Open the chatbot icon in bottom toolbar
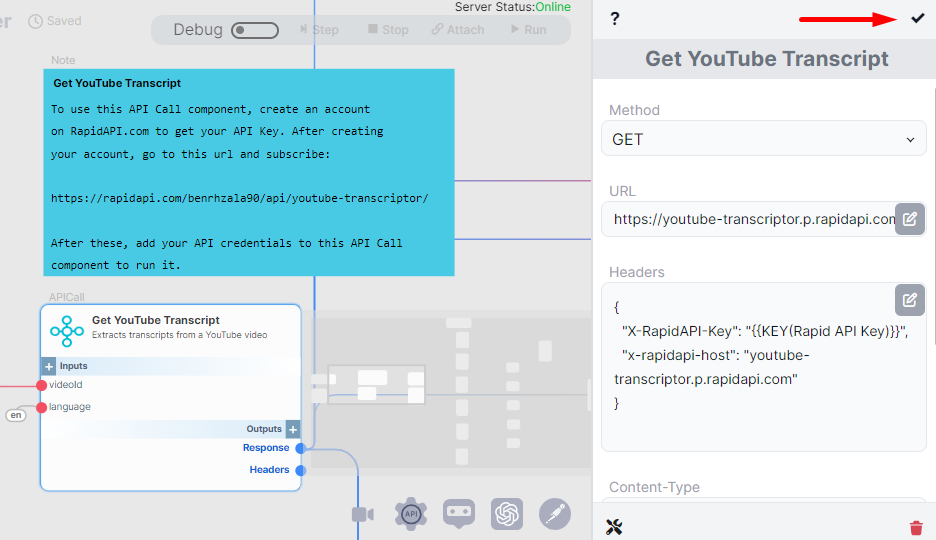Screen dimensions: 936x540 458,513
